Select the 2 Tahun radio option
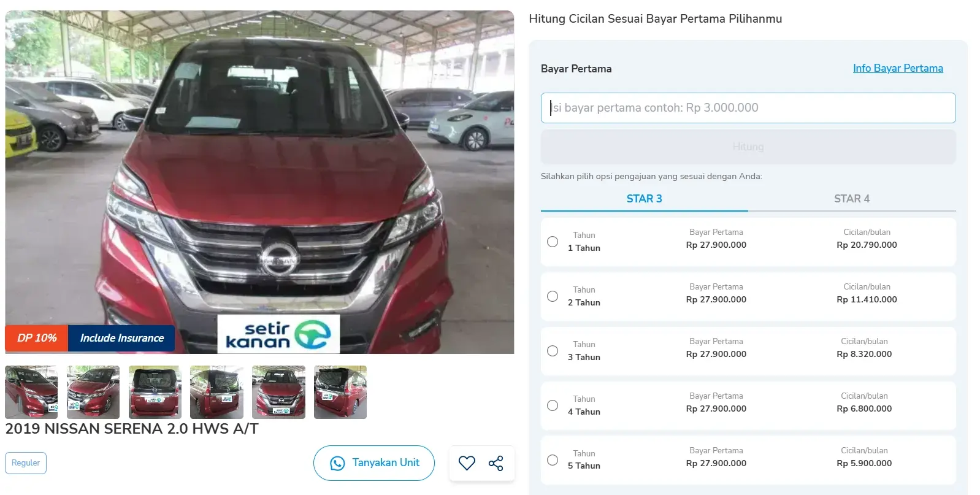This screenshot has width=980, height=495. [x=553, y=296]
